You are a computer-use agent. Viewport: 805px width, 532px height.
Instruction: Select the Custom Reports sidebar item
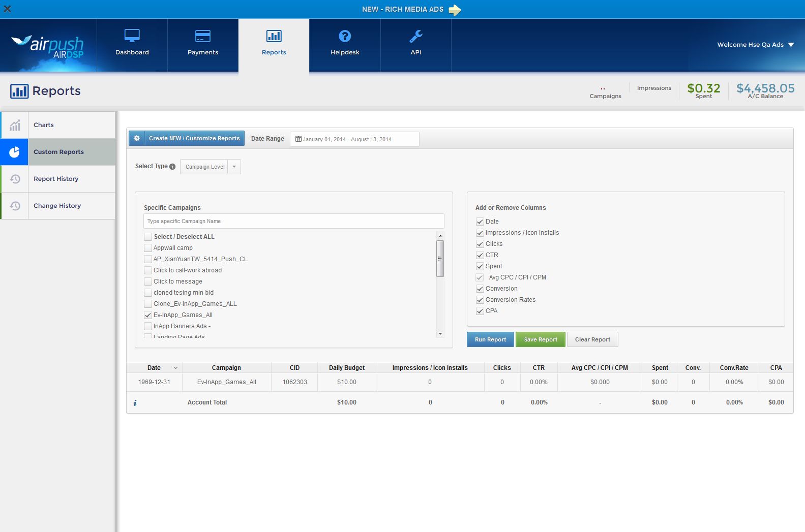(58, 152)
